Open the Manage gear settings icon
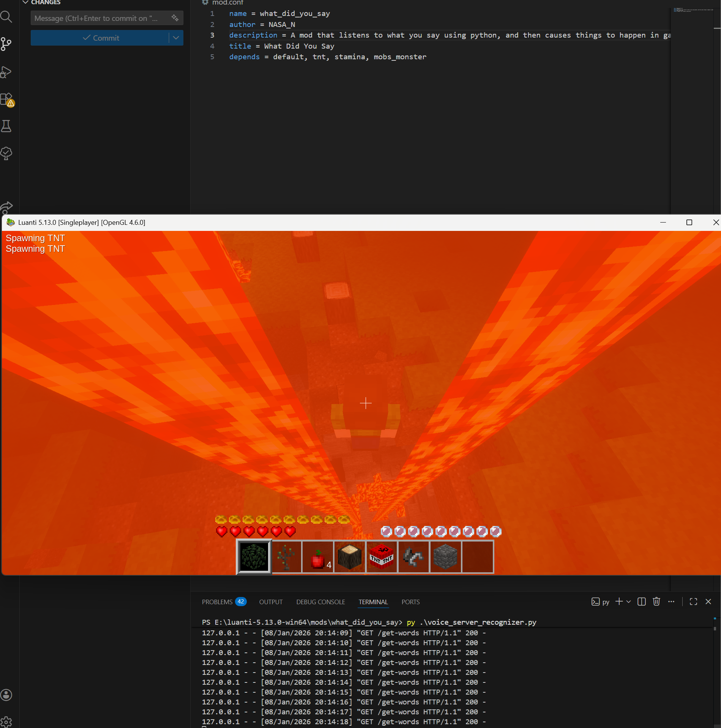Screen dimensions: 721x728 [6, 720]
